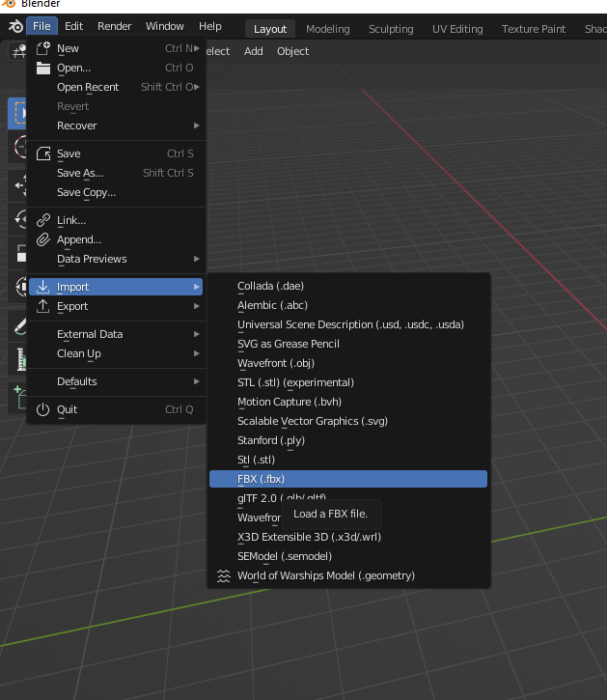This screenshot has height=700, width=607.
Task: Expand the Recover submenu
Action: click(116, 126)
